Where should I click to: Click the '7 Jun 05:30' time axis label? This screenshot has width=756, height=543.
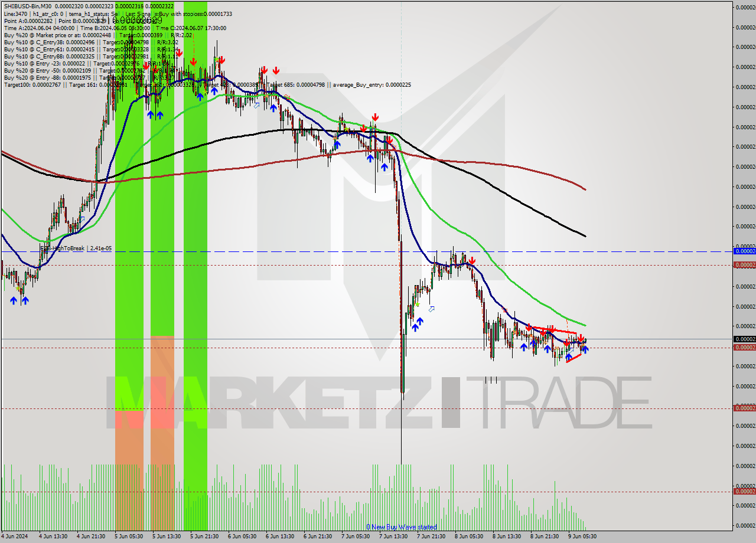(x=355, y=537)
